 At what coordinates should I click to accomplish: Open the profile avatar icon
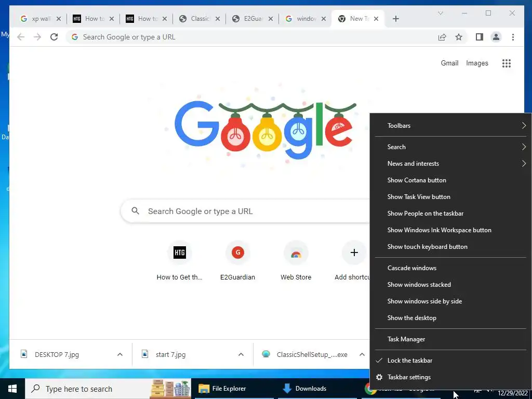coord(496,37)
